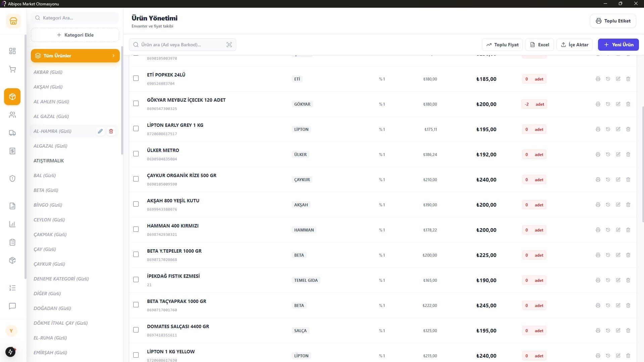Open the customers sidebar icon
This screenshot has height=362, width=644.
click(x=12, y=115)
